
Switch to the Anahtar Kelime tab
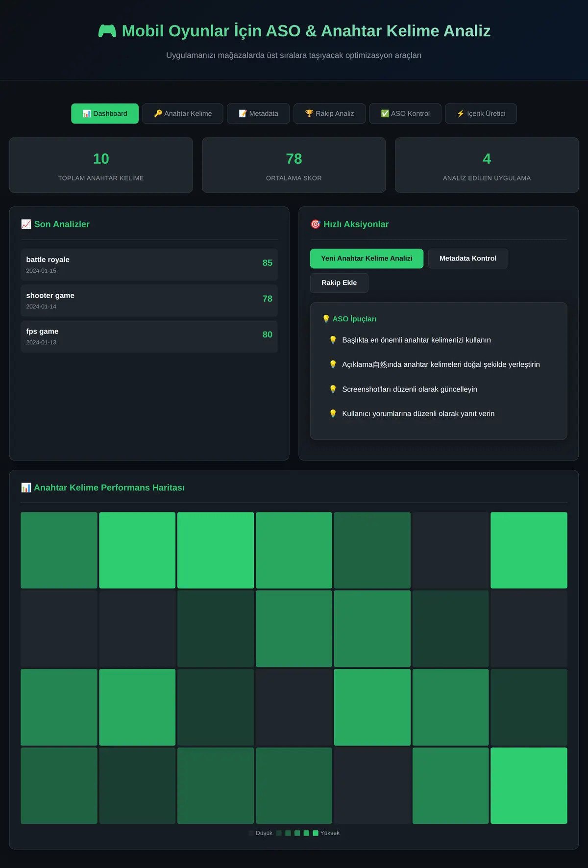tap(183, 113)
